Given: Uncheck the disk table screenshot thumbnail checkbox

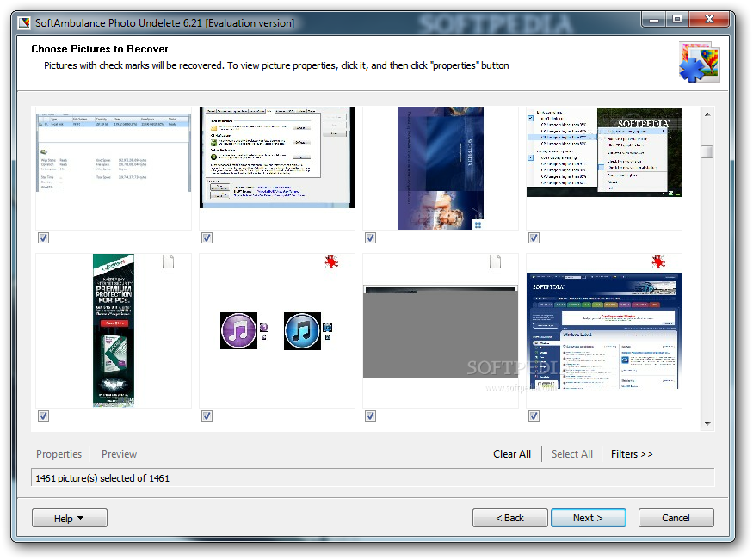Looking at the screenshot, I should click(x=43, y=237).
